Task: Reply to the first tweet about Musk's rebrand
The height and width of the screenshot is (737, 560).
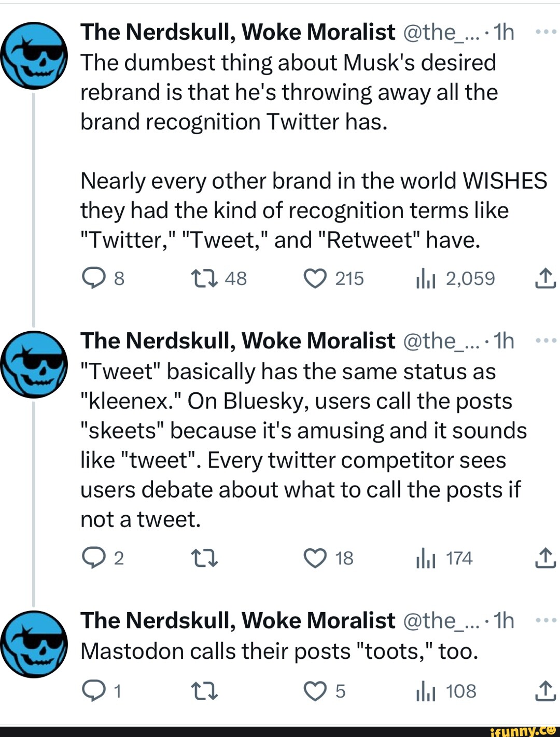Action: (x=94, y=279)
